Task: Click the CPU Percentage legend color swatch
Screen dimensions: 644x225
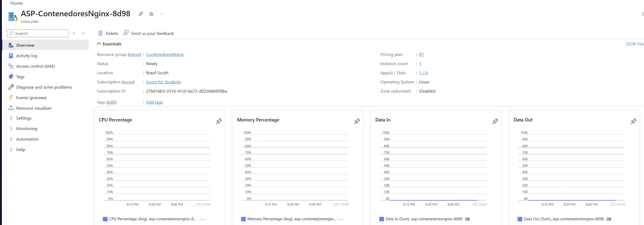Action: click(x=105, y=219)
